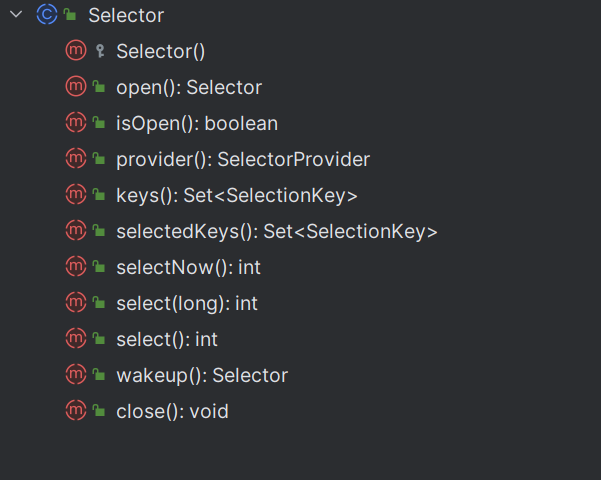The image size is (601, 480).
Task: Click the method icon next to open()
Action: 75,87
